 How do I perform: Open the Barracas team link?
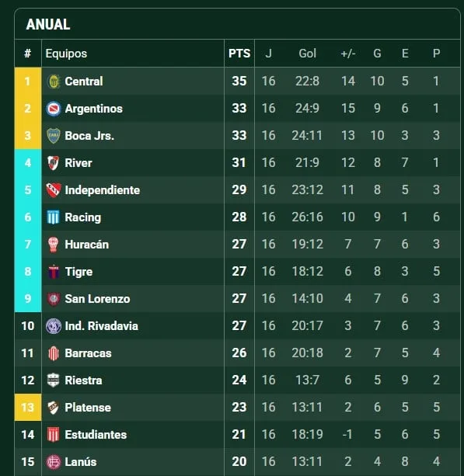(88, 353)
